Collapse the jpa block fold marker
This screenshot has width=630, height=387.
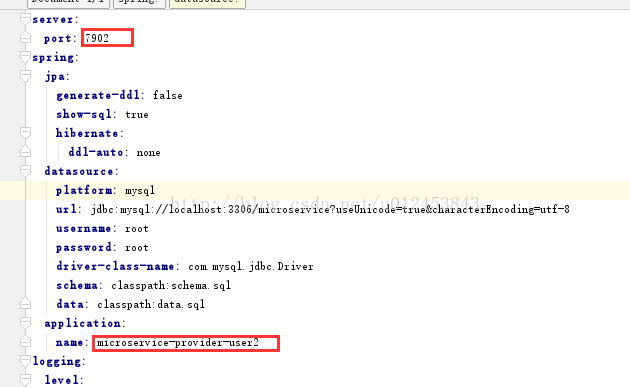point(25,76)
